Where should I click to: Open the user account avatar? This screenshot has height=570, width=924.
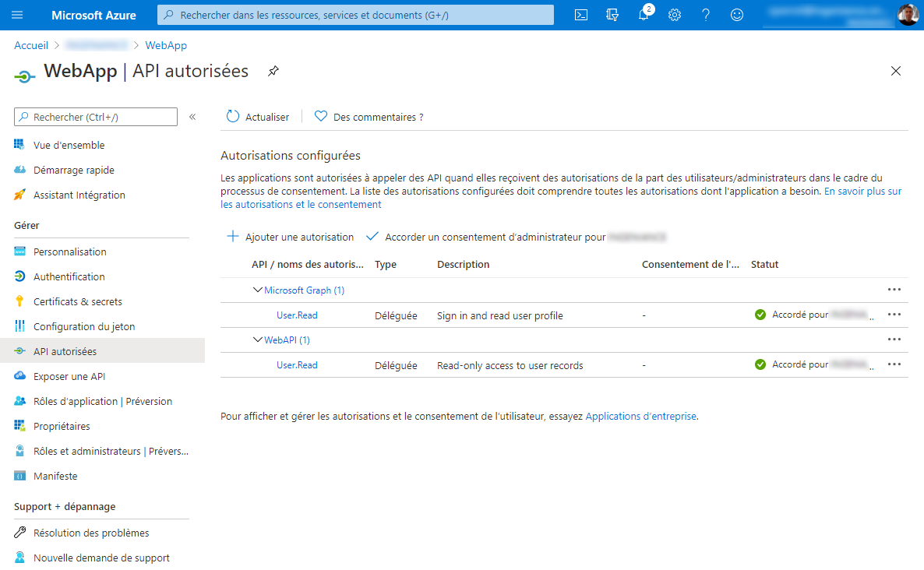[x=908, y=15]
